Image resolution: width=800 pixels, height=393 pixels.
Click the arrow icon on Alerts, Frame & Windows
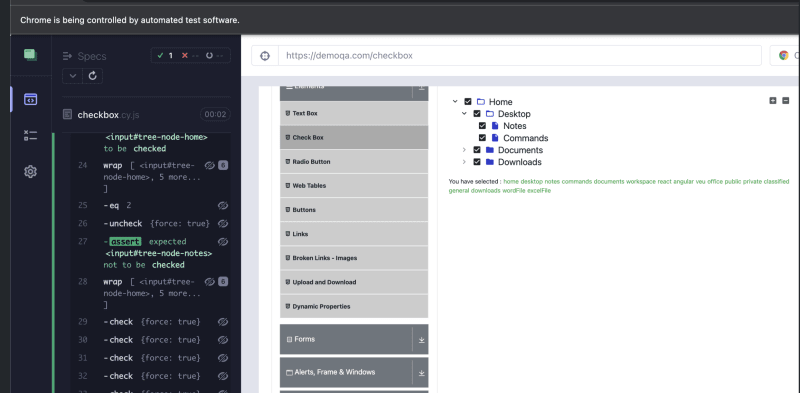click(x=421, y=373)
